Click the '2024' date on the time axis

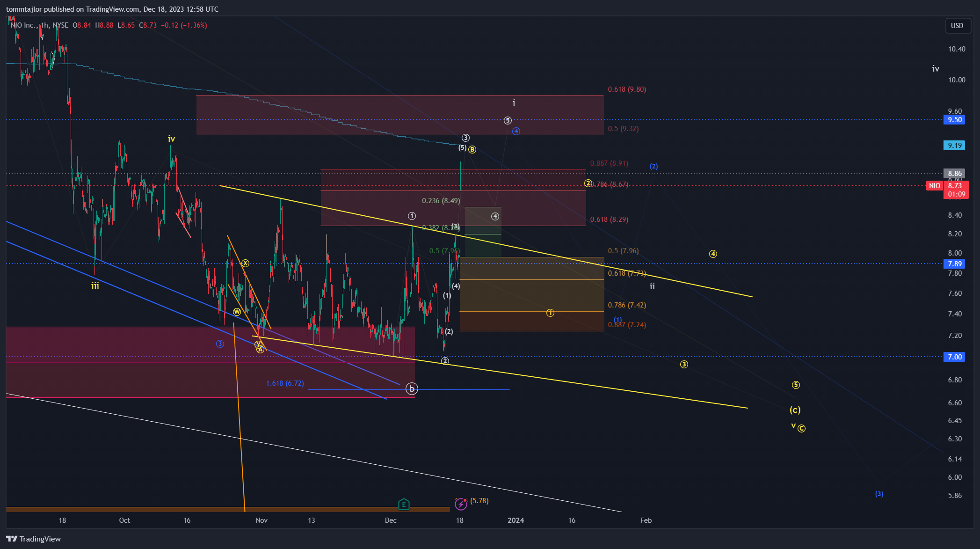(516, 520)
